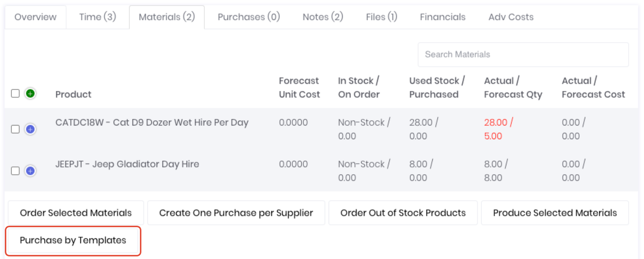Click blue plus icon for Cat D9 Dozer
Image resolution: width=644 pixels, height=259 pixels.
(30, 129)
